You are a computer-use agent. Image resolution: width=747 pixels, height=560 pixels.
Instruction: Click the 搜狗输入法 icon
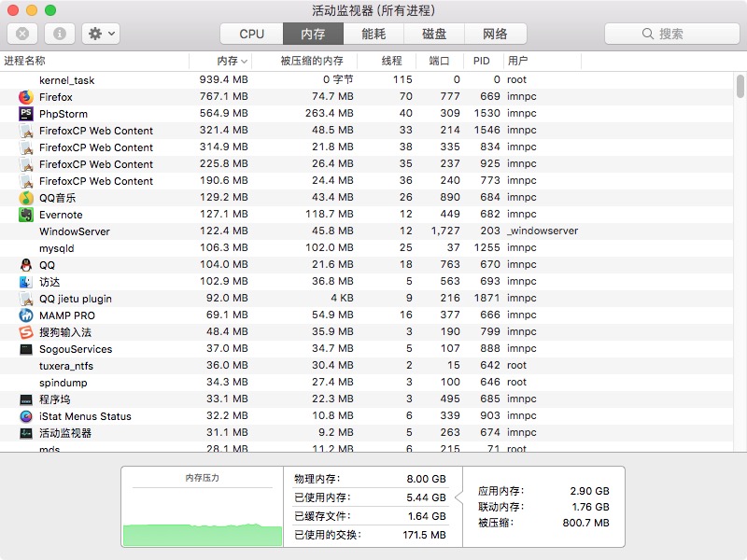click(26, 332)
